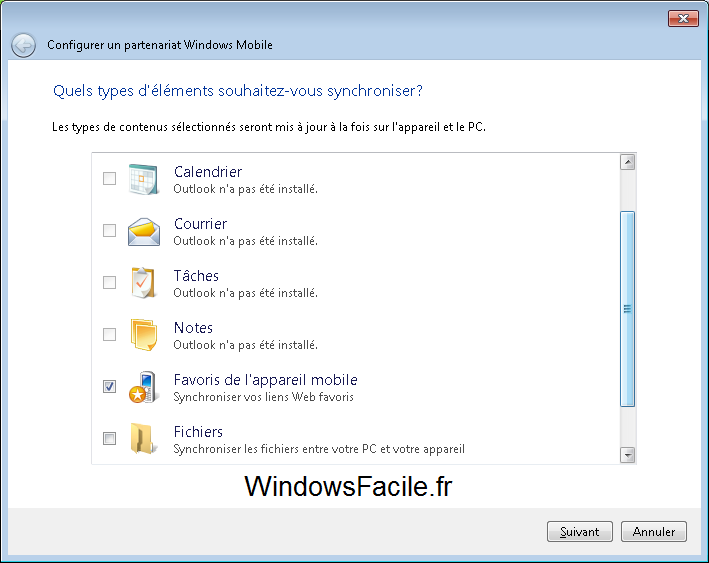709x563 pixels.
Task: Uncheck Favoris de l'appareil mobile checkbox
Action: coord(109,387)
